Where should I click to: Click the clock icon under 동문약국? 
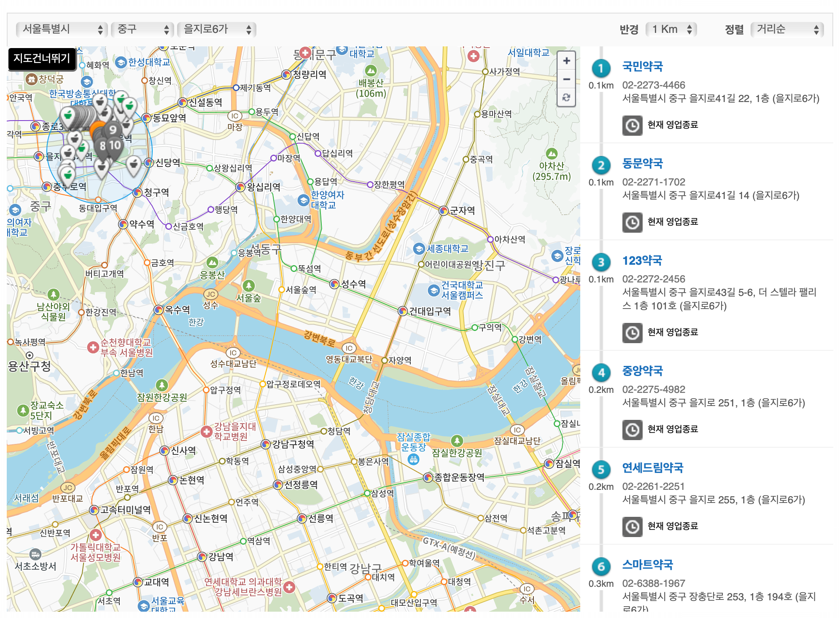(x=632, y=222)
